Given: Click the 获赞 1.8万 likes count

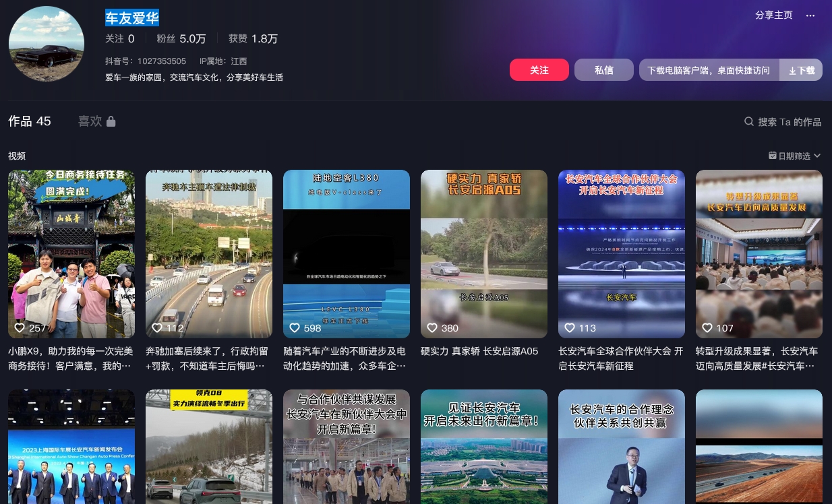Looking at the screenshot, I should pos(253,38).
